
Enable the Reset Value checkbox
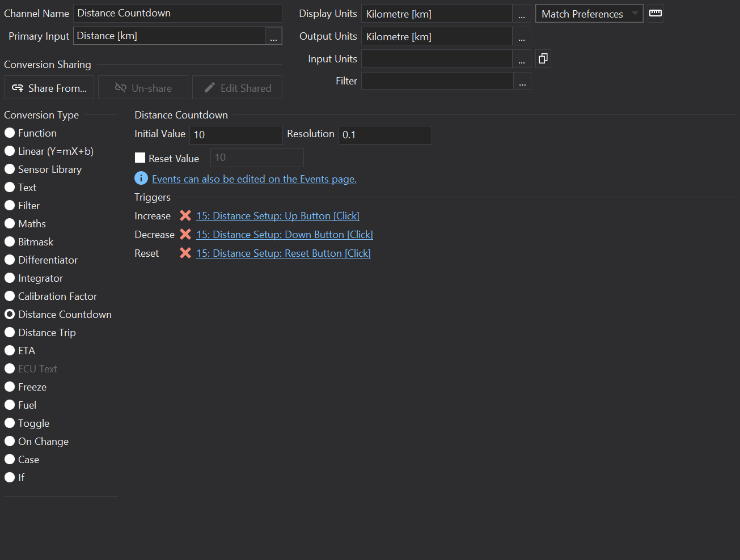click(x=140, y=158)
